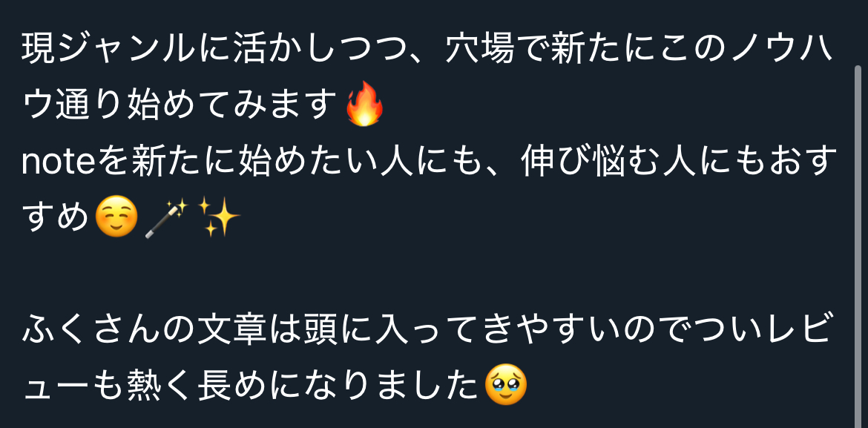Click the word 文章 in the last paragraph
The width and height of the screenshot is (868, 428).
(x=231, y=331)
